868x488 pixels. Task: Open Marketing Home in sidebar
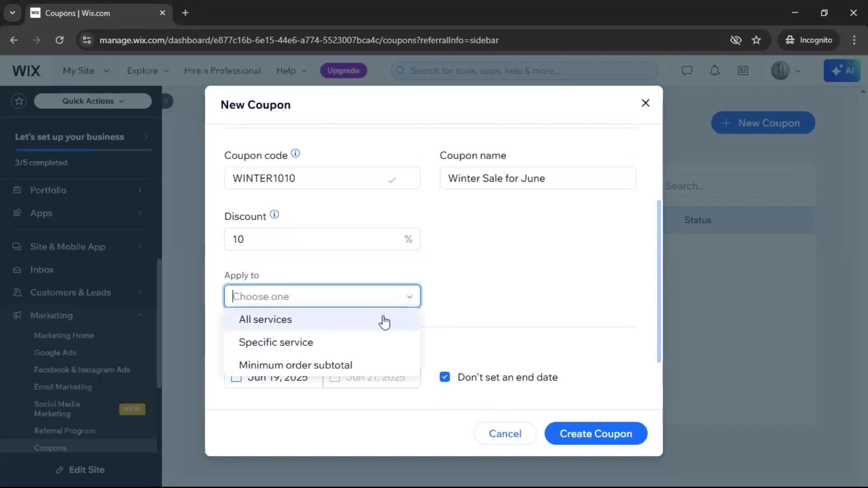pyautogui.click(x=64, y=336)
